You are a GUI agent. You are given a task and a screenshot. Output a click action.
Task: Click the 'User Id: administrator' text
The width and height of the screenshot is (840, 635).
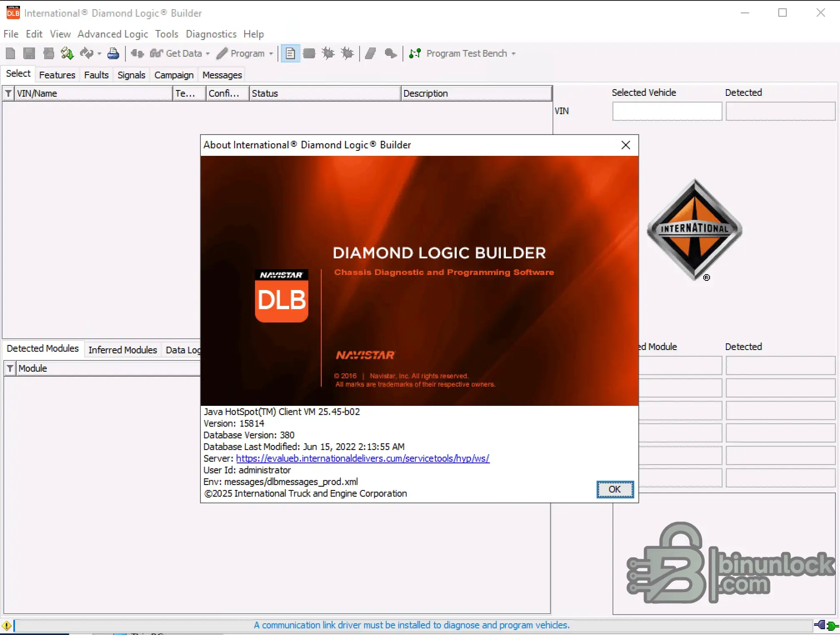(x=247, y=470)
